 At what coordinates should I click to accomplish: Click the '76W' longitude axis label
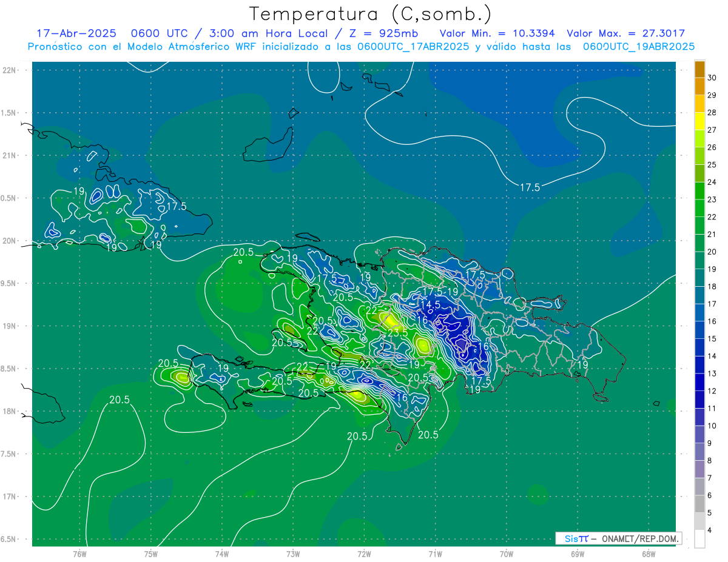click(x=80, y=554)
